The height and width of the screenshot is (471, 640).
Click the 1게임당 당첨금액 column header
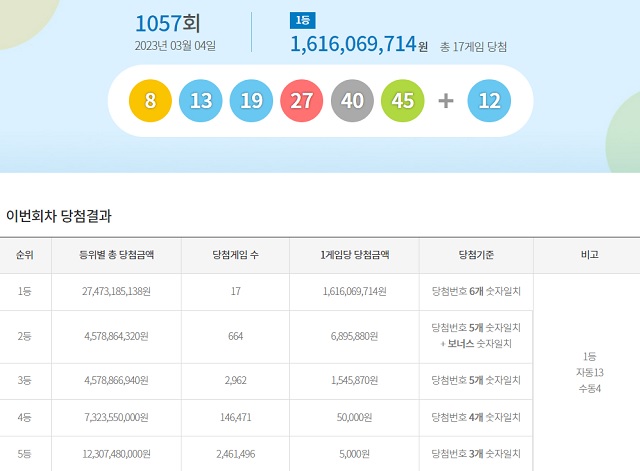[355, 255]
